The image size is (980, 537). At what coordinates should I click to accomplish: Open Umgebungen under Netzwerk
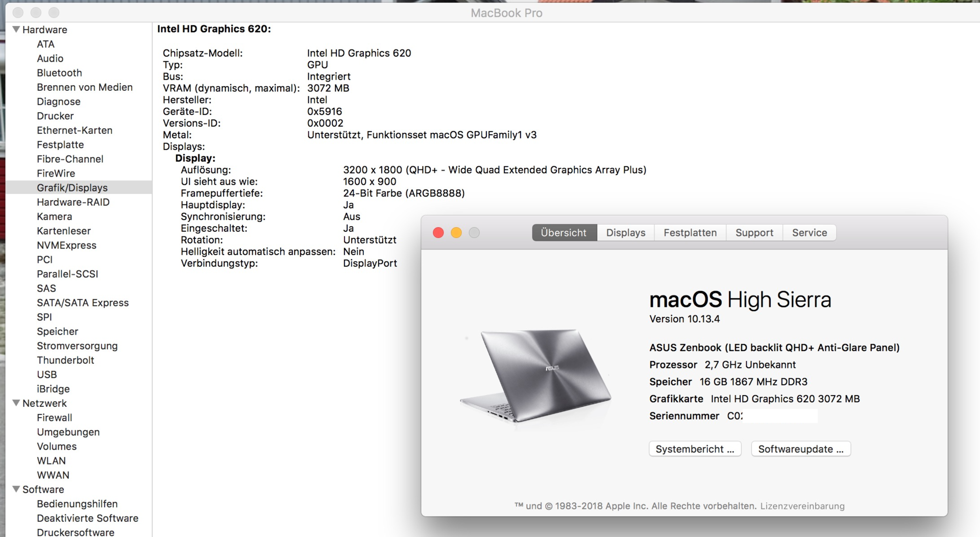point(68,432)
